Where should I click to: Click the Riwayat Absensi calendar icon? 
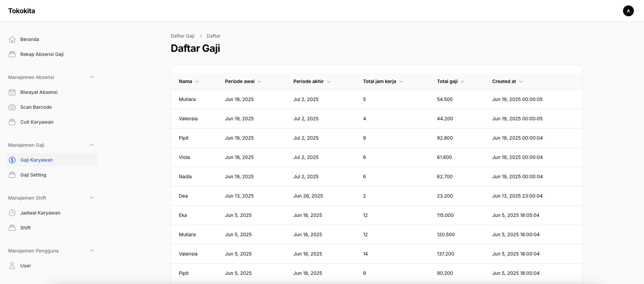click(12, 92)
